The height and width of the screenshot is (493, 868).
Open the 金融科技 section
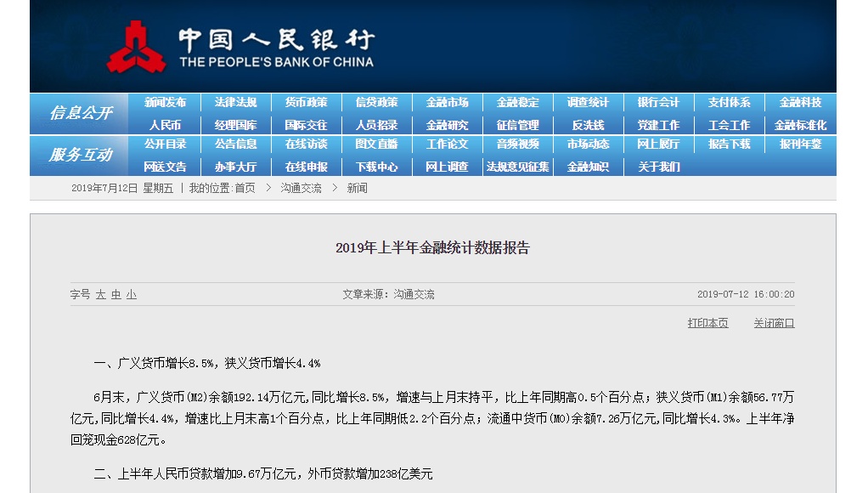(800, 103)
